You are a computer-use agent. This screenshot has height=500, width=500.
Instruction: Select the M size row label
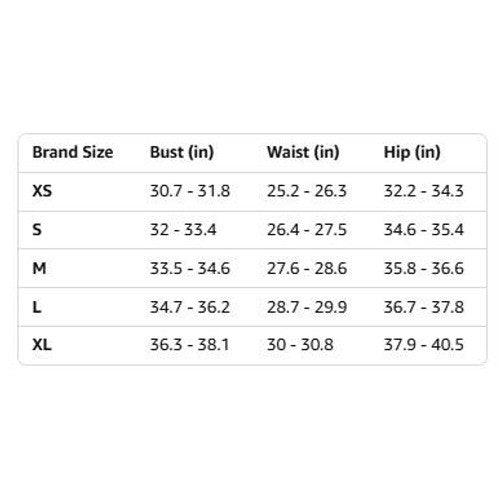39,268
